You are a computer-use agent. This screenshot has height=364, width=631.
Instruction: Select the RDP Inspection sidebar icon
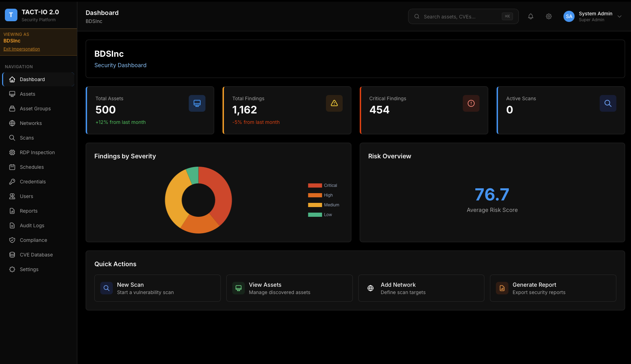point(12,152)
